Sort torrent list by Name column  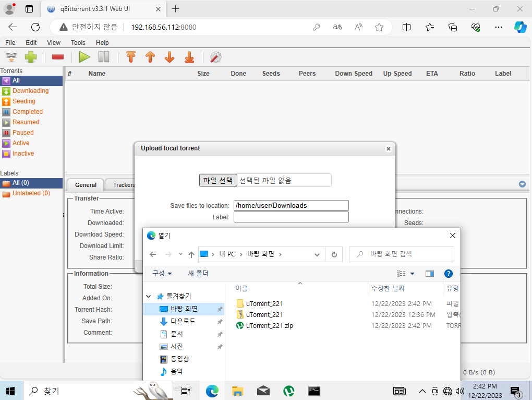pyautogui.click(x=96, y=73)
